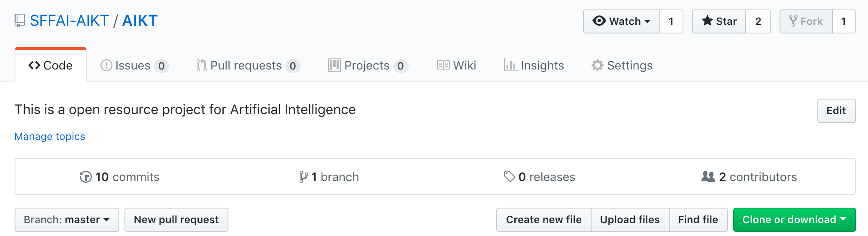This screenshot has height=236, width=868.
Task: Click the Manage topics link
Action: pos(50,136)
